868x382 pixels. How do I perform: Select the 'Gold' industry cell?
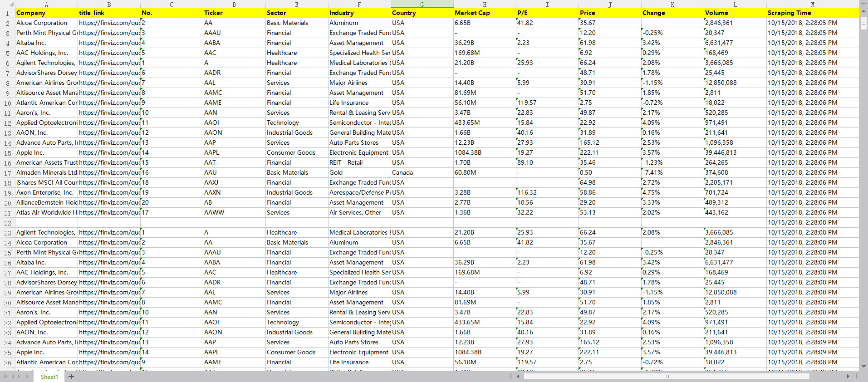click(x=359, y=173)
